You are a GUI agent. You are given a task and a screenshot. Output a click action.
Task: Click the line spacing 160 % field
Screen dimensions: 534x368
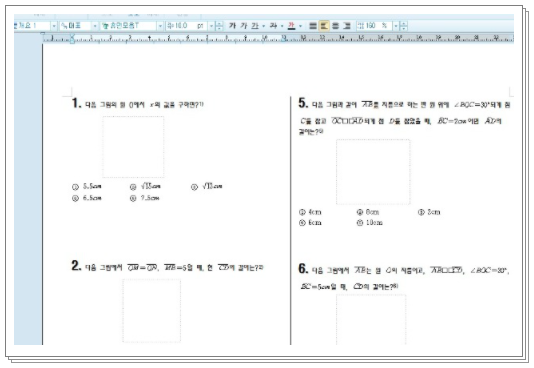pos(374,26)
